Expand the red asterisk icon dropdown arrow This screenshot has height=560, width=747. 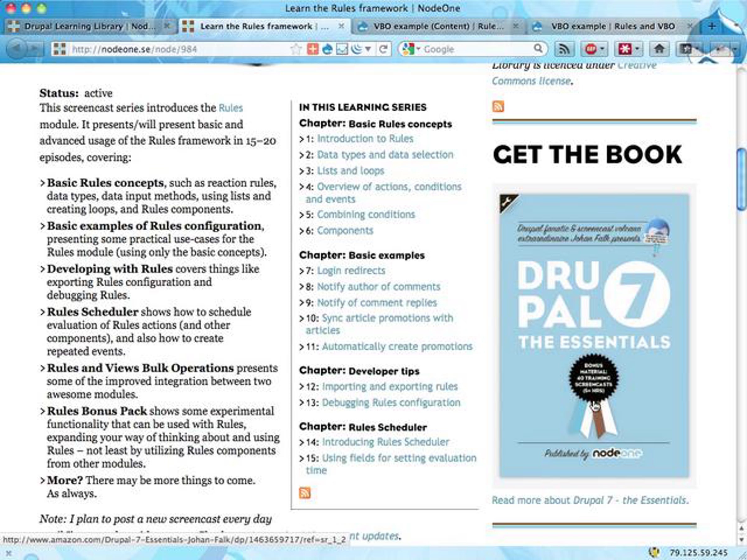(x=637, y=49)
